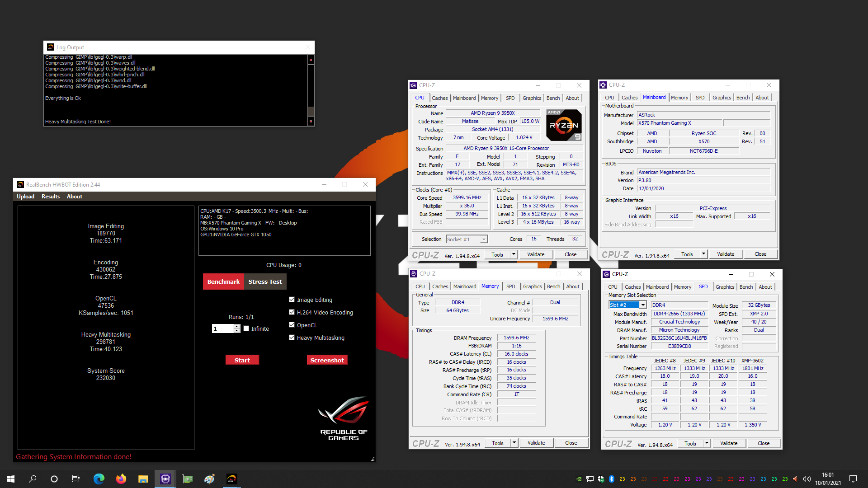The height and width of the screenshot is (488, 868).
Task: Open the network tray icon
Action: [x=590, y=479]
